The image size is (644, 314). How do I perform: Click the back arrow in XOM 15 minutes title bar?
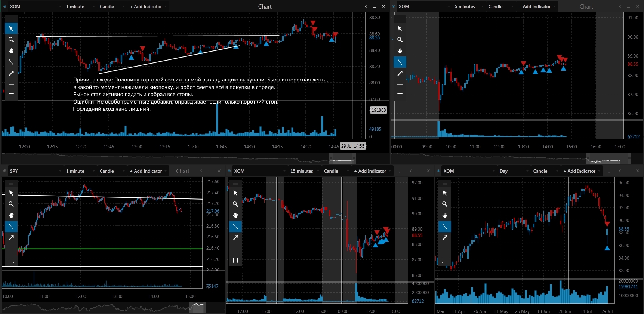pos(411,171)
